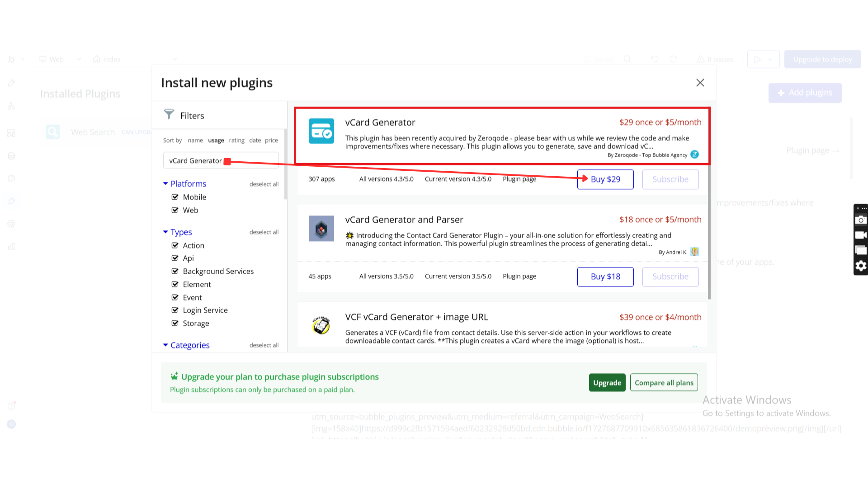Image resolution: width=868 pixels, height=488 pixels.
Task: Click the video recorder icon on right edge
Action: click(861, 235)
